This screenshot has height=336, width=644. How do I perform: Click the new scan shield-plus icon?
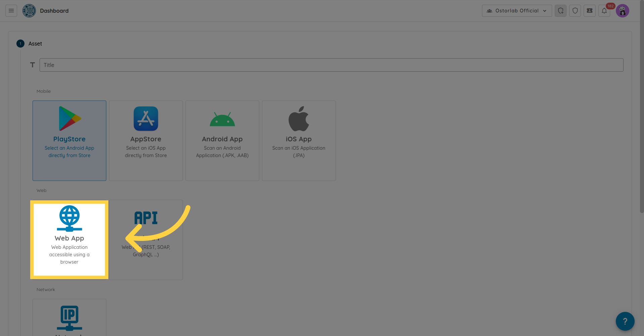560,11
